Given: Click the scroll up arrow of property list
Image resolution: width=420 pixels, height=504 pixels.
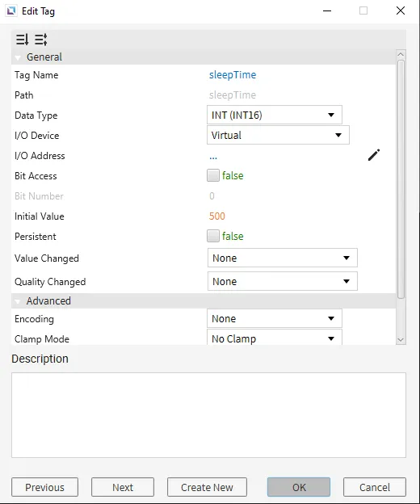Looking at the screenshot, I should pos(401,55).
